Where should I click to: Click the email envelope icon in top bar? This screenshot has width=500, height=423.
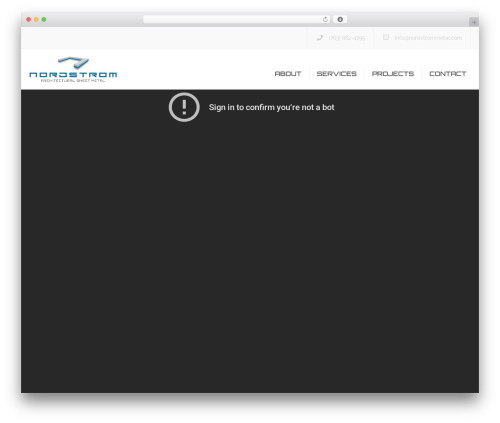pos(386,37)
